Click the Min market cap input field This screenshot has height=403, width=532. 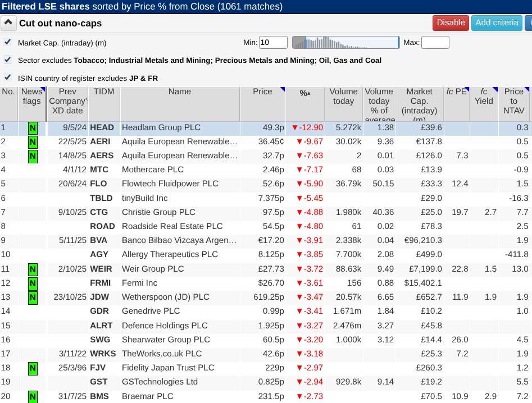tap(273, 42)
